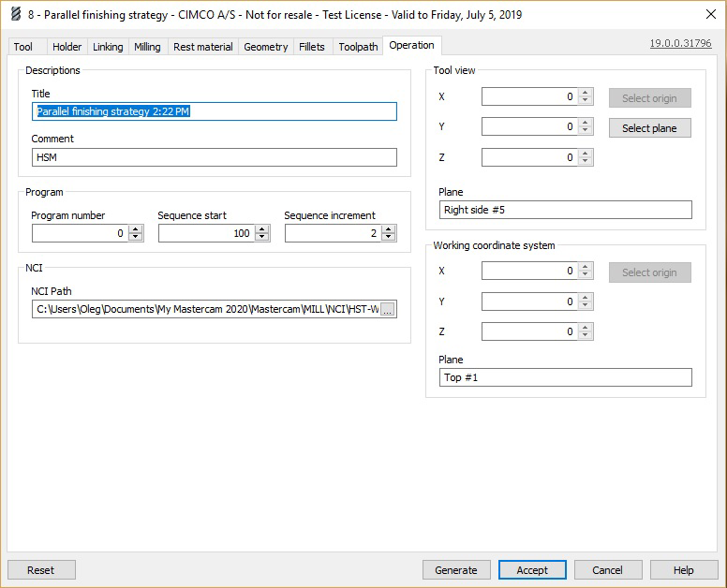Decrease the Tool view Z value
727x588 pixels.
click(586, 162)
